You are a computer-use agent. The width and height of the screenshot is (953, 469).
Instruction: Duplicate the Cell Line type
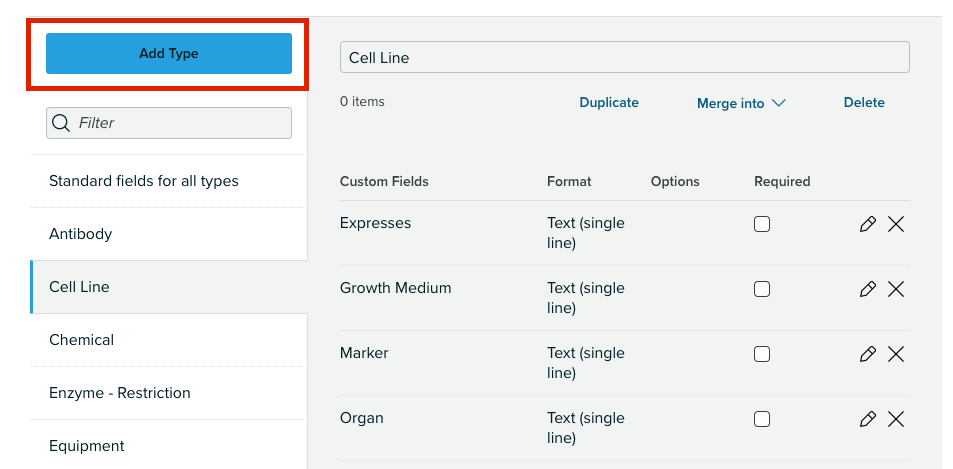(609, 103)
